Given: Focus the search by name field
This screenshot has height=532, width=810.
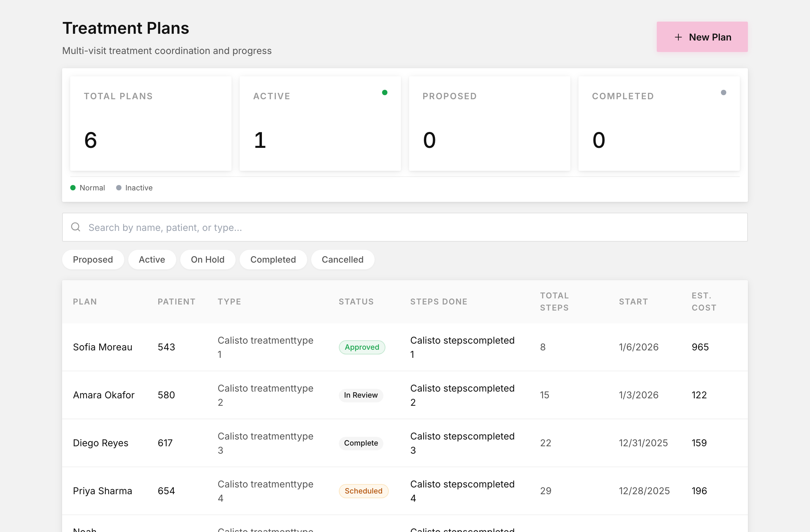Looking at the screenshot, I should 405,228.
